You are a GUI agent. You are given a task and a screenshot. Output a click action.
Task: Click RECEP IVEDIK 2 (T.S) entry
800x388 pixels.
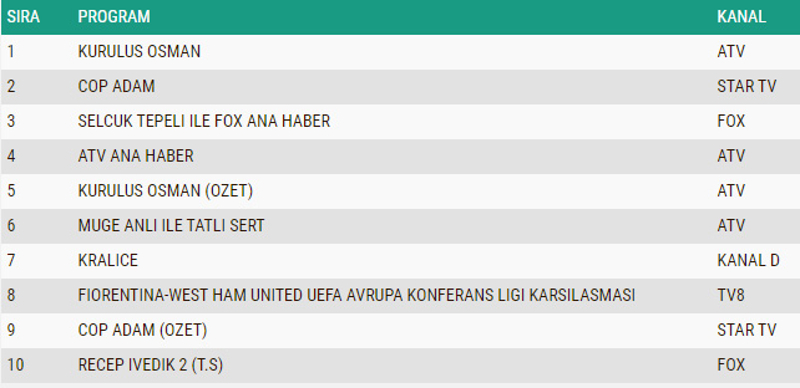coord(150,365)
